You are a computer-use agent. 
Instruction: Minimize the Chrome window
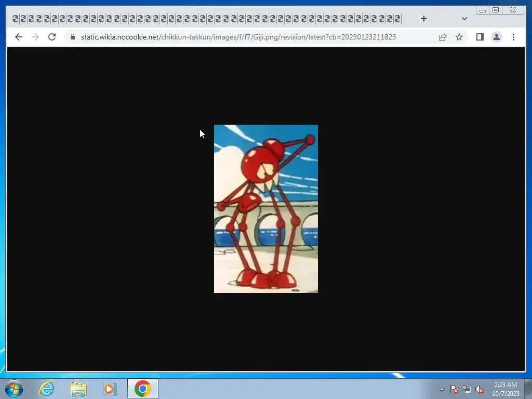(483, 10)
